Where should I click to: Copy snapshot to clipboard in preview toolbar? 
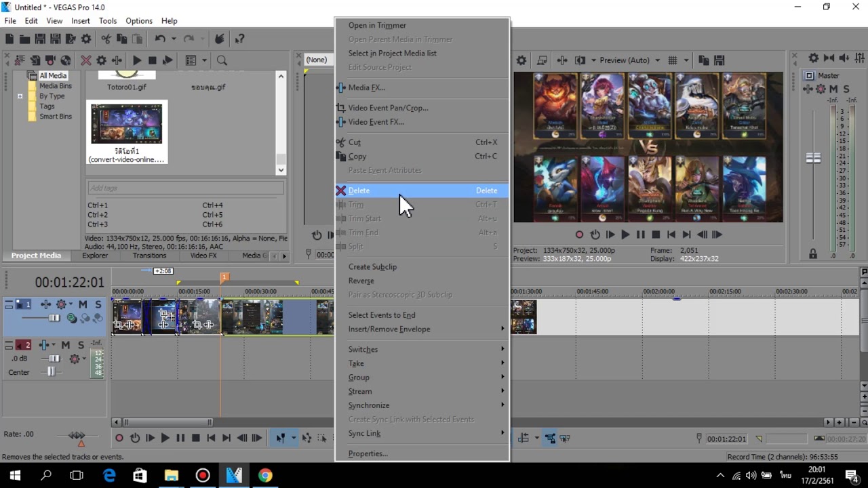704,60
